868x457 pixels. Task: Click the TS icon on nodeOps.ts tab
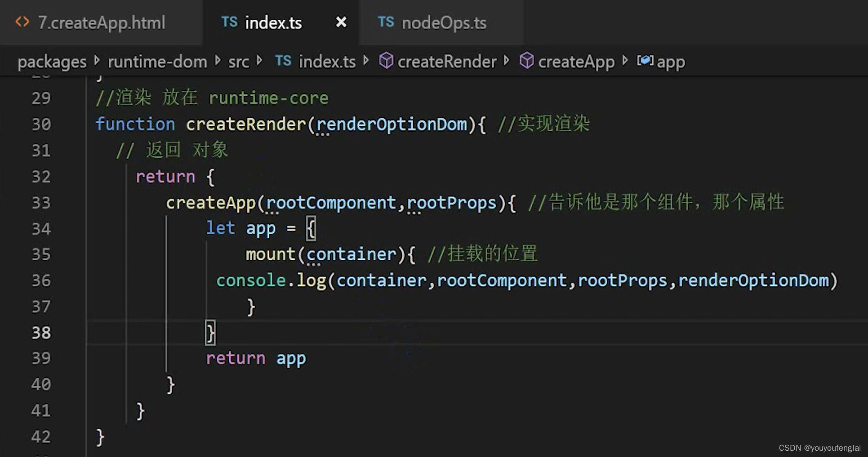coord(386,22)
